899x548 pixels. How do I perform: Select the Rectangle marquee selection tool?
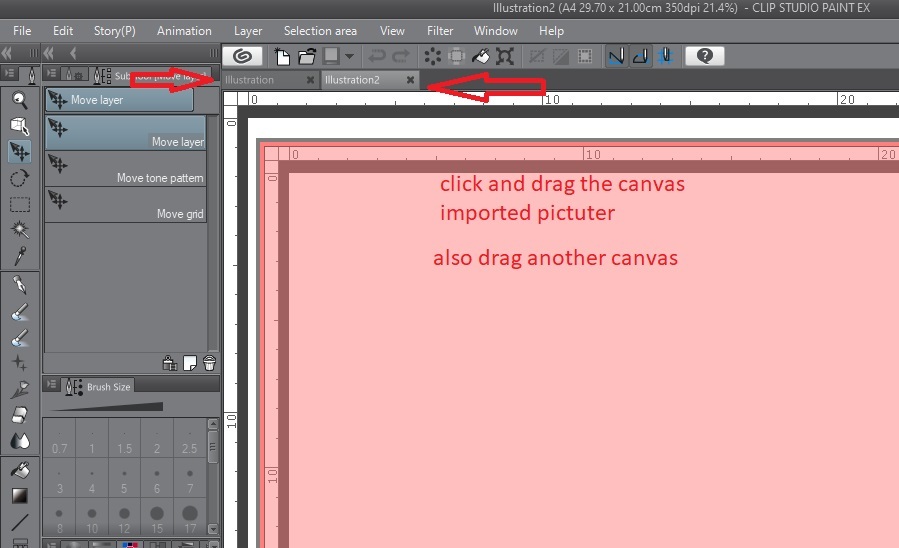[19, 204]
